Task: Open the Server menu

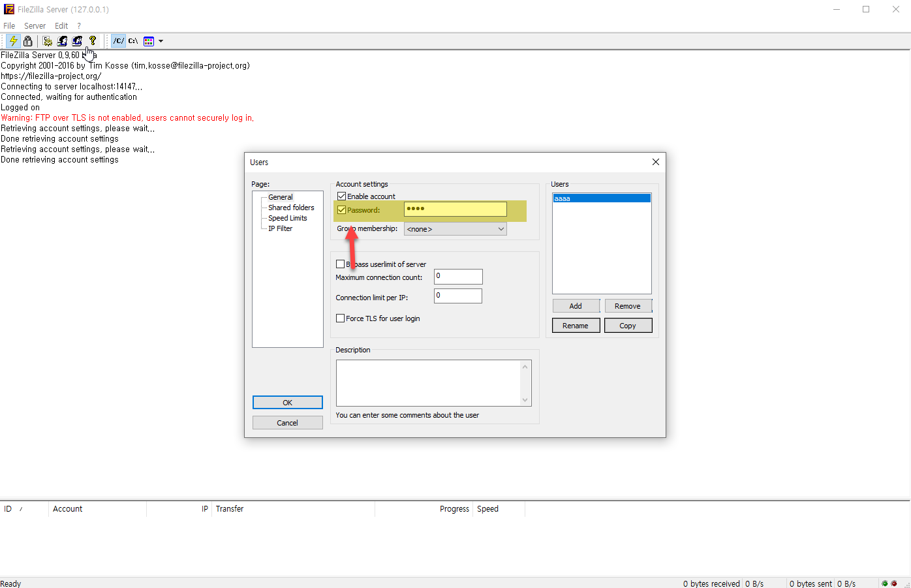Action: tap(35, 26)
